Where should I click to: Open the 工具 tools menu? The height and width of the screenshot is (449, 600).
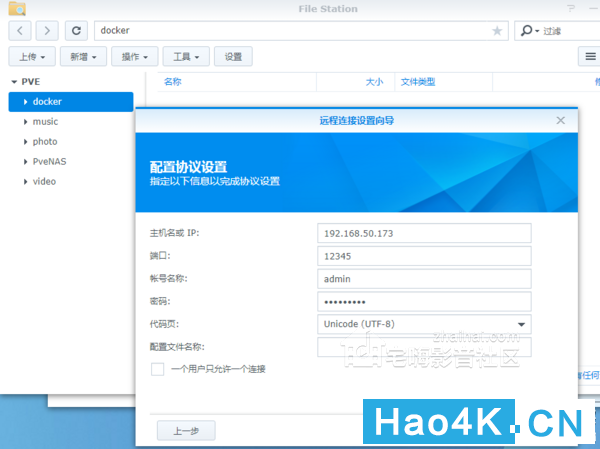[x=186, y=57]
